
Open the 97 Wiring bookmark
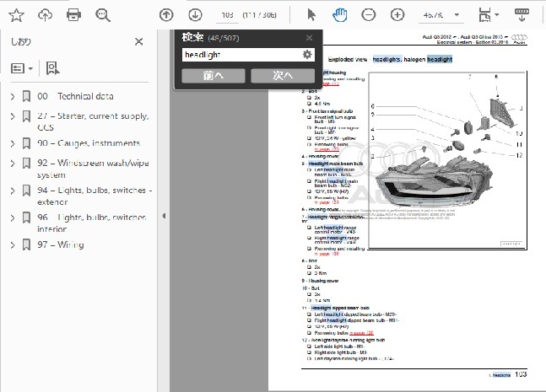pos(61,244)
